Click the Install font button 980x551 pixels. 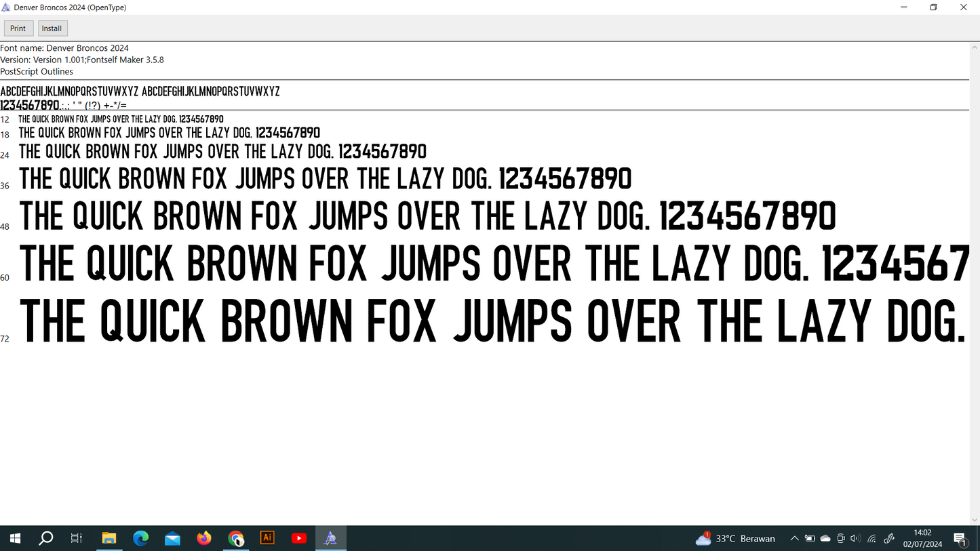pyautogui.click(x=52, y=28)
